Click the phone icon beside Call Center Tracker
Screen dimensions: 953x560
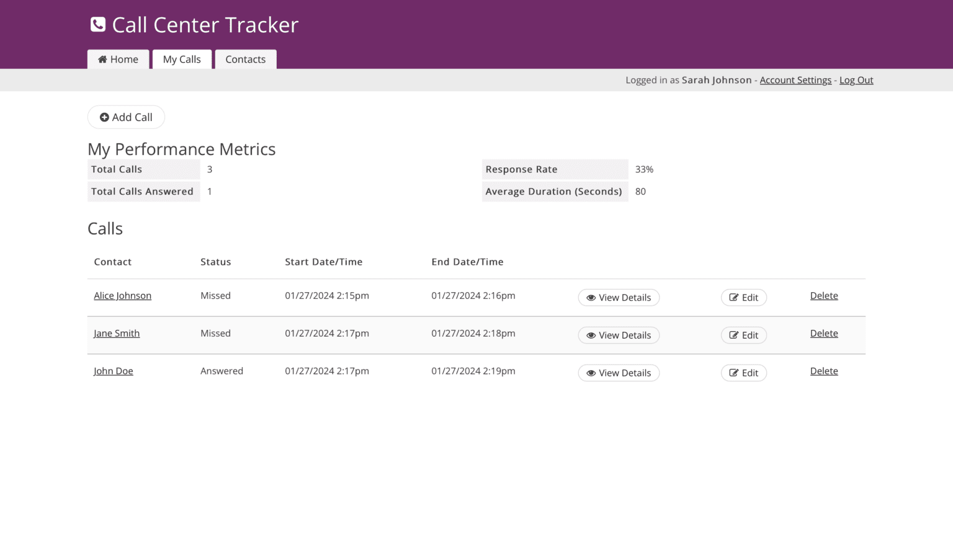[x=97, y=24]
